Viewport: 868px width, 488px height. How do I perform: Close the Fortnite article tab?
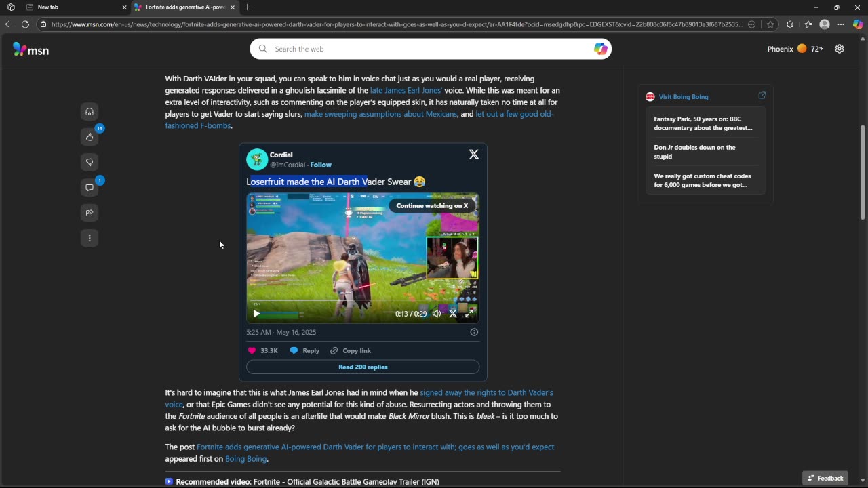233,7
